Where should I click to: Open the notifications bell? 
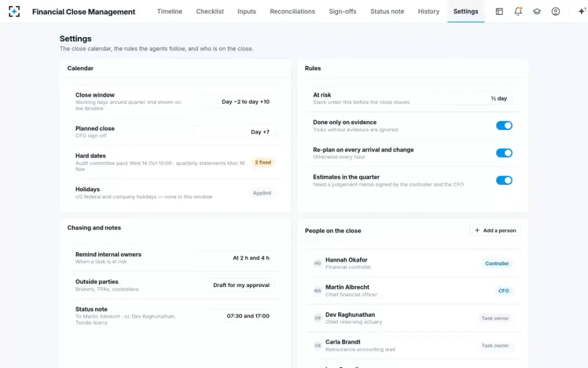pos(518,11)
